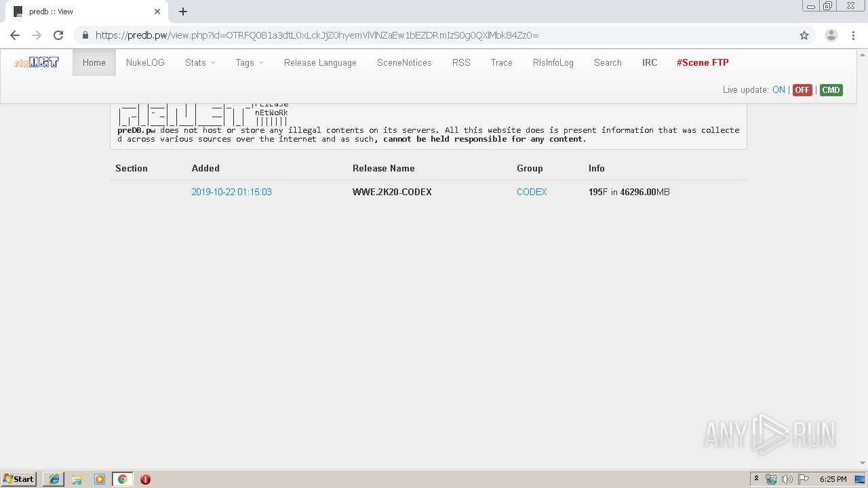Click the Release Name column header
The height and width of the screenshot is (488, 868).
tap(384, 168)
